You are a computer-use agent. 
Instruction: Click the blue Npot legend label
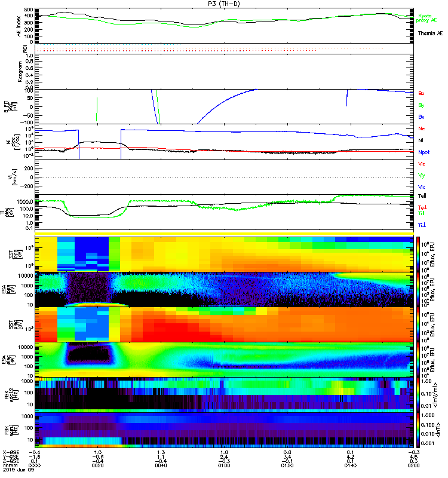[424, 152]
